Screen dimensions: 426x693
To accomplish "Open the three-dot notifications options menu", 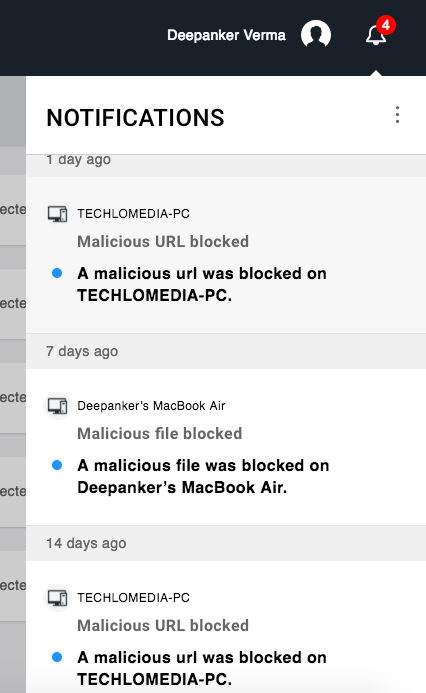I will pyautogui.click(x=397, y=115).
